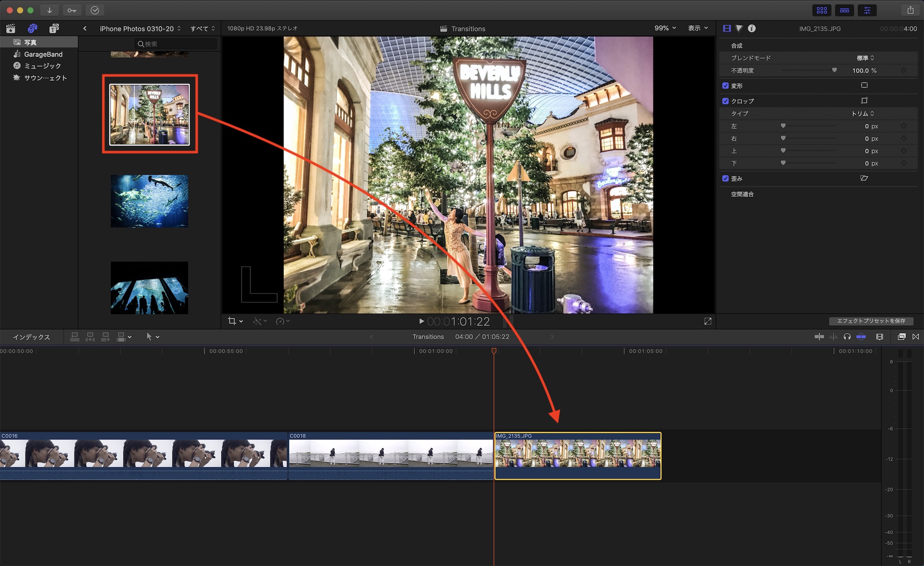This screenshot has height=566, width=924.
Task: Toggle skimming audio headphones icon
Action: 847,337
